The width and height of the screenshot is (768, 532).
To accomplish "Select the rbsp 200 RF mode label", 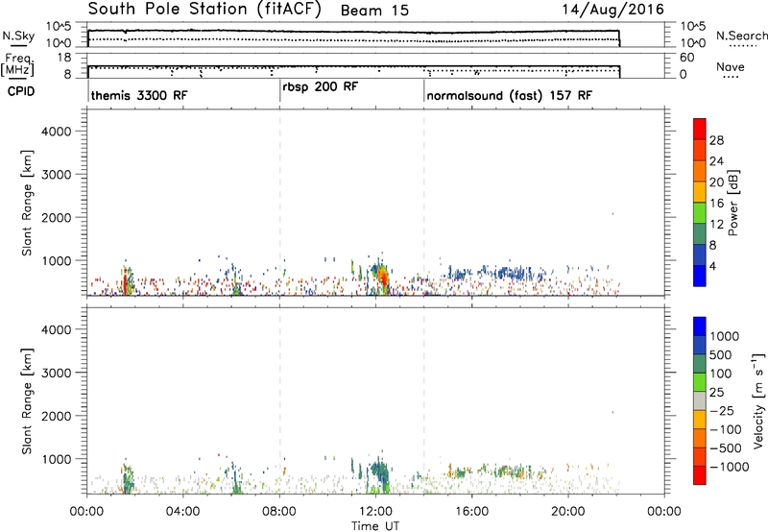I will point(321,87).
